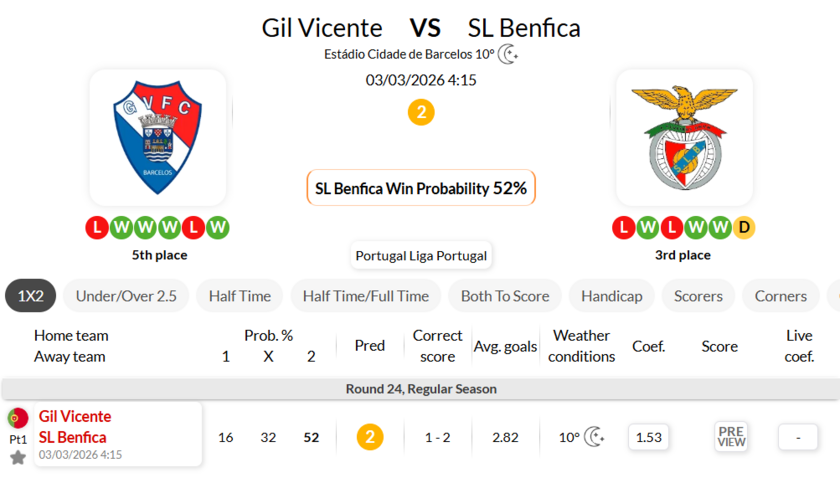Click SL Benfica's yellow D form badge

point(744,228)
